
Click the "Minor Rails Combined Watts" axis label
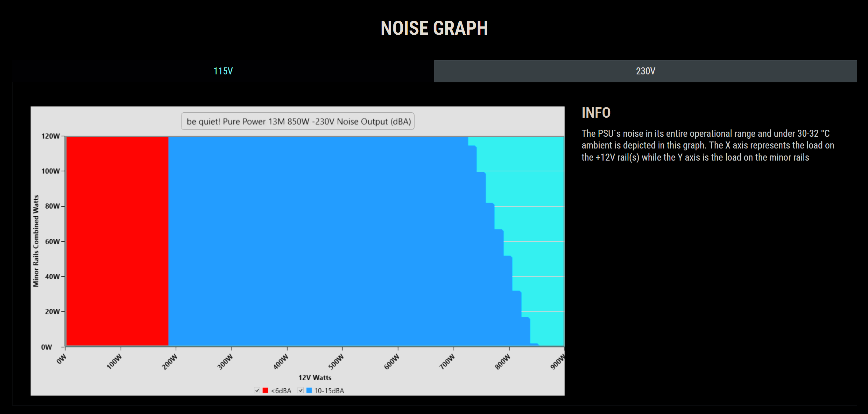point(36,241)
